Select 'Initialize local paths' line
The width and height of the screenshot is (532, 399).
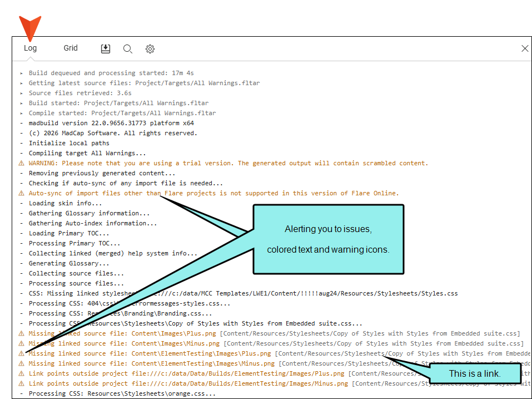[69, 144]
